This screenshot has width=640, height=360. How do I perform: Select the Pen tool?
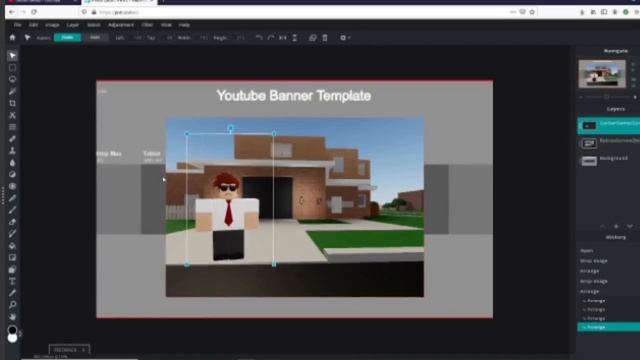12,198
